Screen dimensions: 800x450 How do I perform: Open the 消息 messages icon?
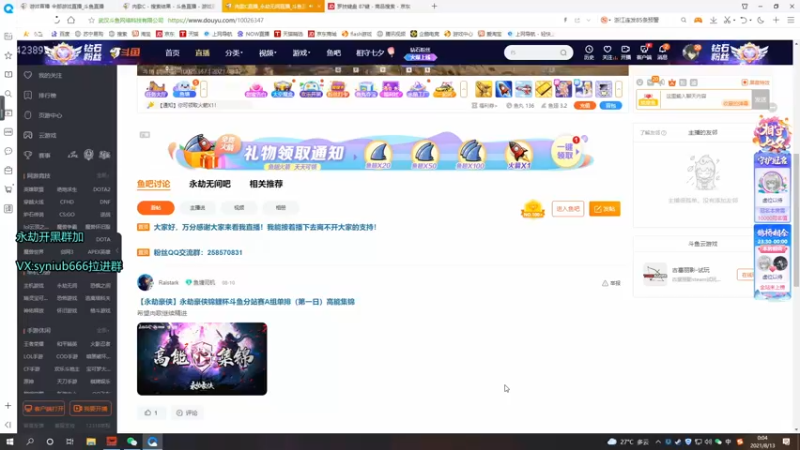click(662, 52)
